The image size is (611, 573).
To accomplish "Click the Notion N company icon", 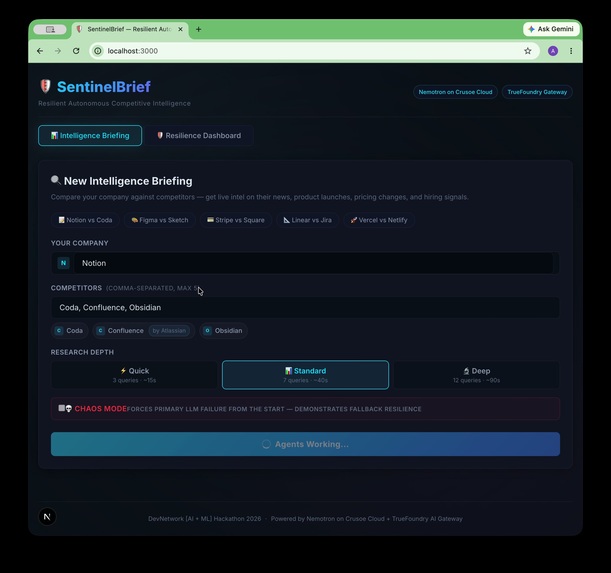I will point(64,263).
